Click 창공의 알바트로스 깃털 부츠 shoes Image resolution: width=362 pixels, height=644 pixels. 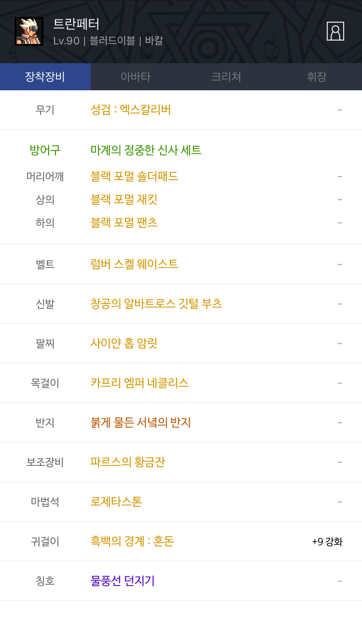click(x=156, y=304)
